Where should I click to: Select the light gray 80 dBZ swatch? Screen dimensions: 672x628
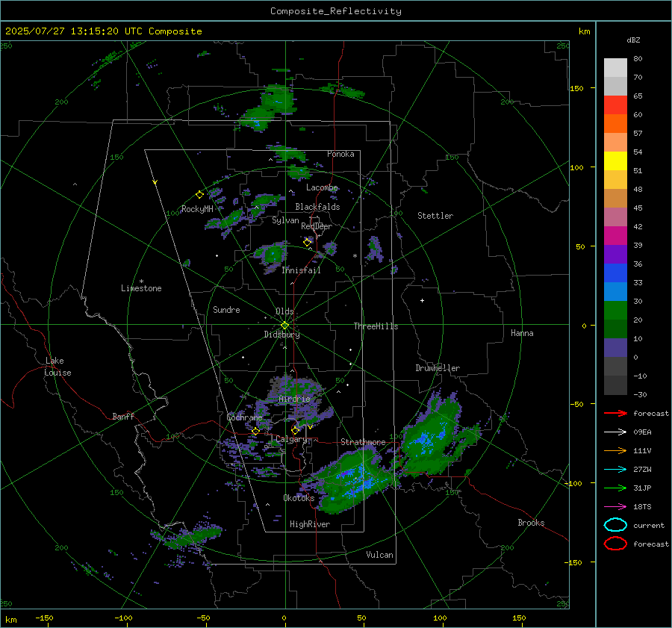(615, 68)
